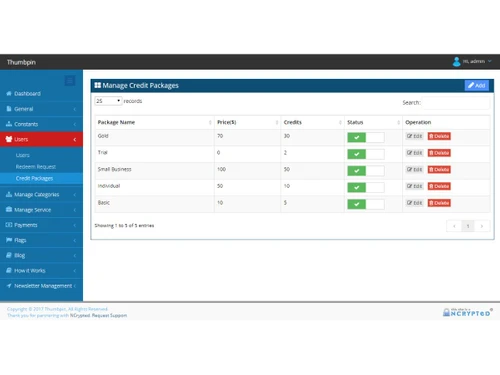Expand the General menu chevron
Viewport: 500px width, 375px height.
tap(75, 109)
